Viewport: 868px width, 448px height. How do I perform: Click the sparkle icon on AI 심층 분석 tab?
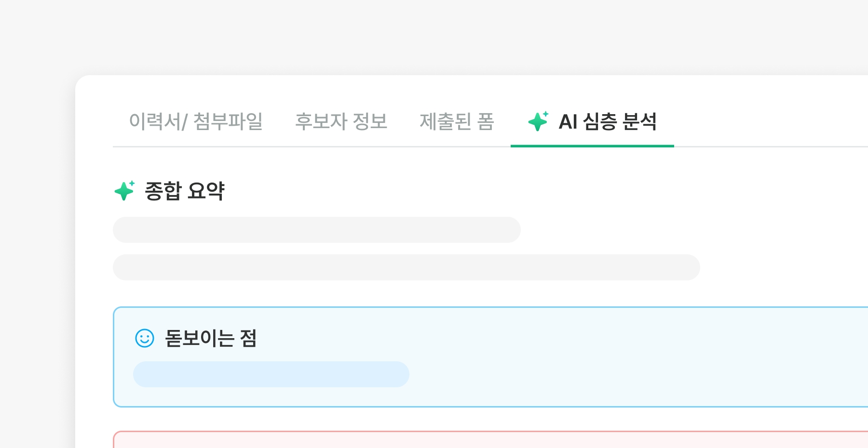[538, 121]
